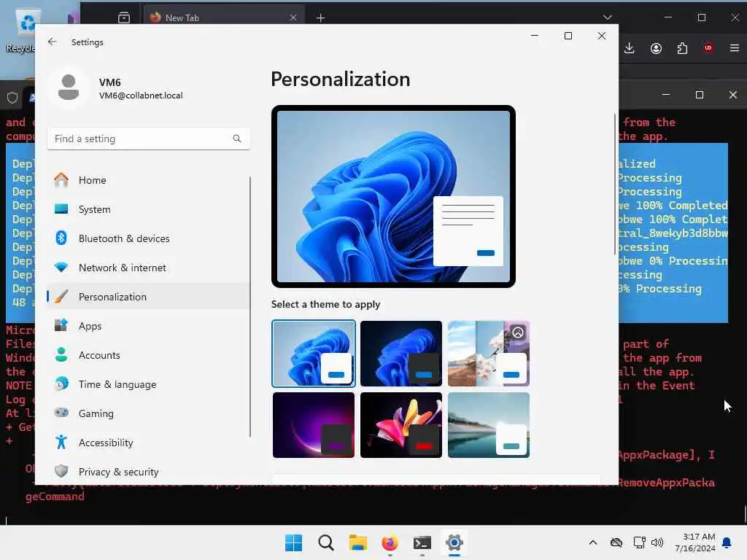Click the Firefox View icon
Screen dimensions: 747x560
[124, 17]
